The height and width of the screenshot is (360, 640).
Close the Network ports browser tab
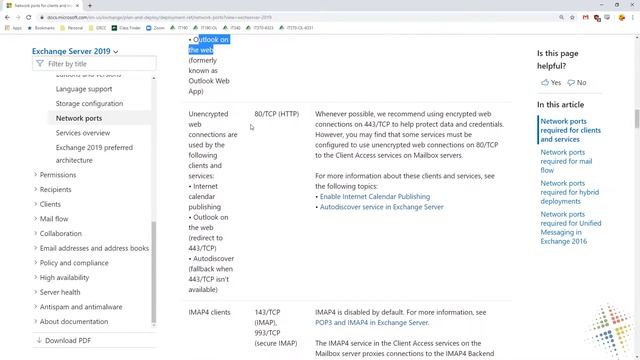(x=77, y=6)
